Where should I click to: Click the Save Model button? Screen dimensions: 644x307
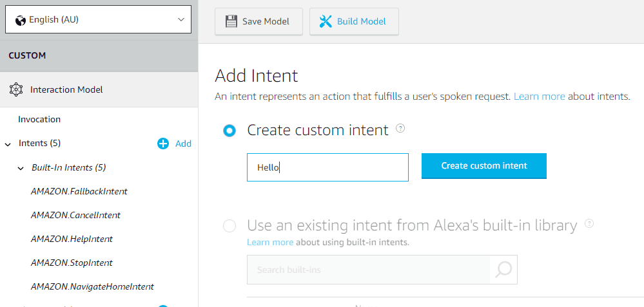pos(259,21)
